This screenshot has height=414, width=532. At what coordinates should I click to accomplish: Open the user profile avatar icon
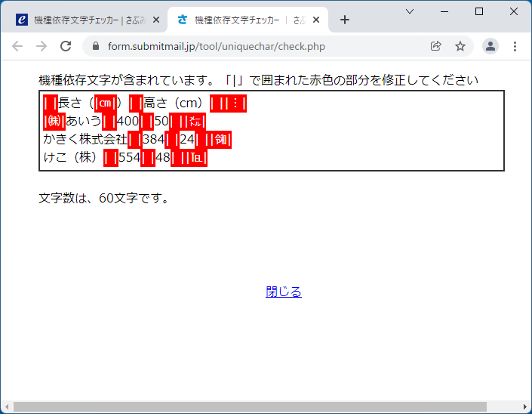(x=490, y=46)
